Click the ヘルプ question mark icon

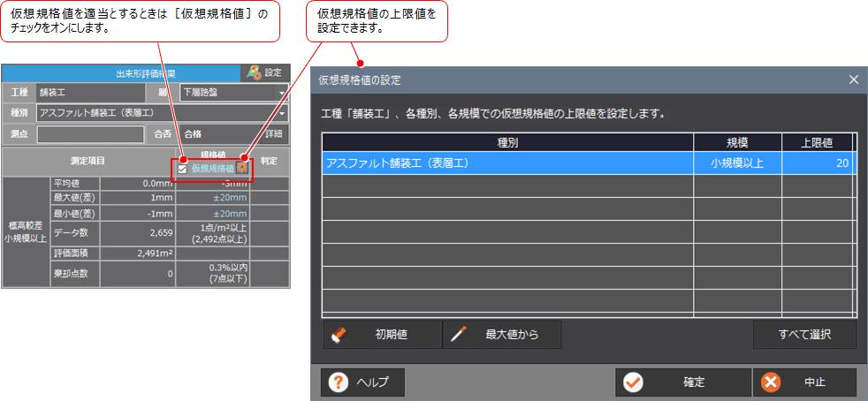click(339, 382)
